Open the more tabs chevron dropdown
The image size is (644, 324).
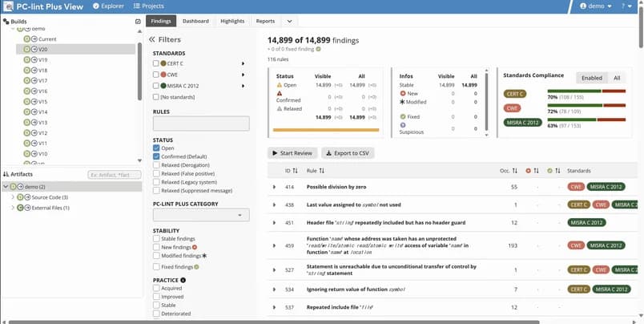289,21
